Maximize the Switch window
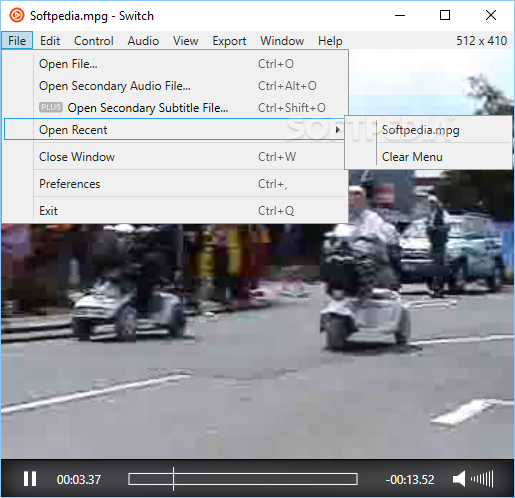Screen dimensions: 515x498 coord(445,15)
